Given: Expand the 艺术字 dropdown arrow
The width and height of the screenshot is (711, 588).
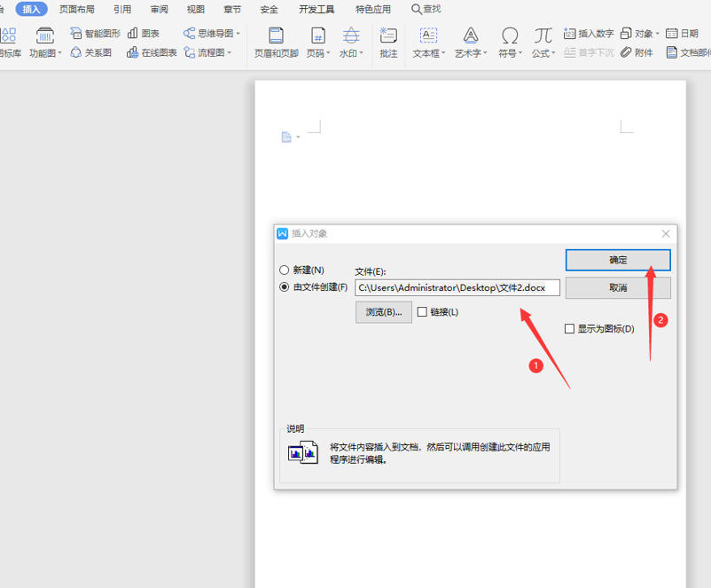Looking at the screenshot, I should click(x=485, y=53).
